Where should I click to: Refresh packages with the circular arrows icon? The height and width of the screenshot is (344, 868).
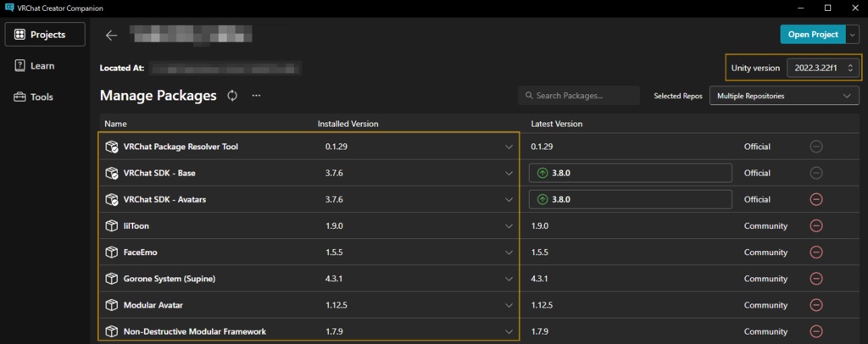pyautogui.click(x=232, y=96)
